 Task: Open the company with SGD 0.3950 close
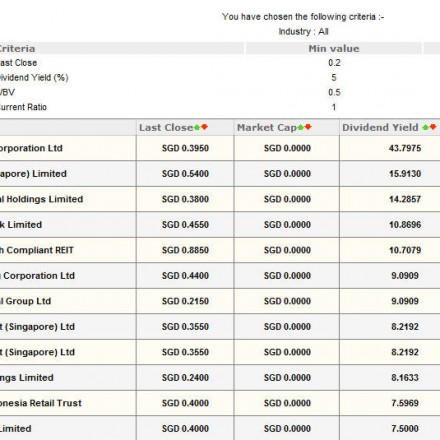tap(31, 148)
